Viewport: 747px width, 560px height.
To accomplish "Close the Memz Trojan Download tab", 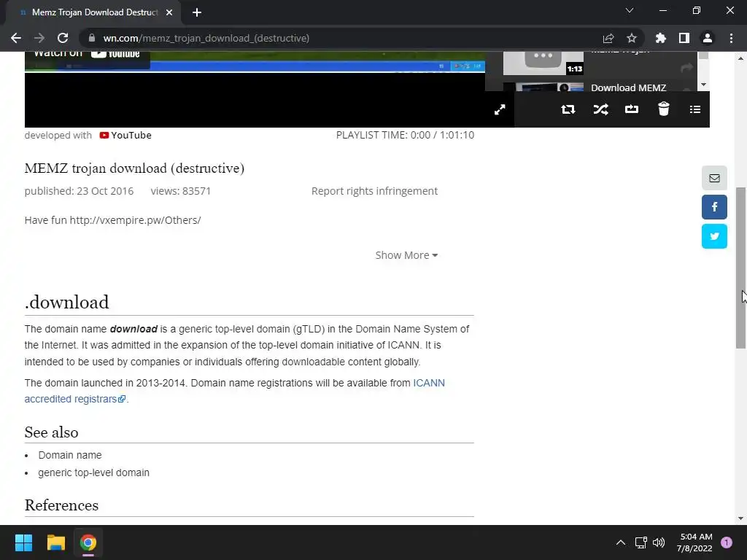I will pos(169,12).
